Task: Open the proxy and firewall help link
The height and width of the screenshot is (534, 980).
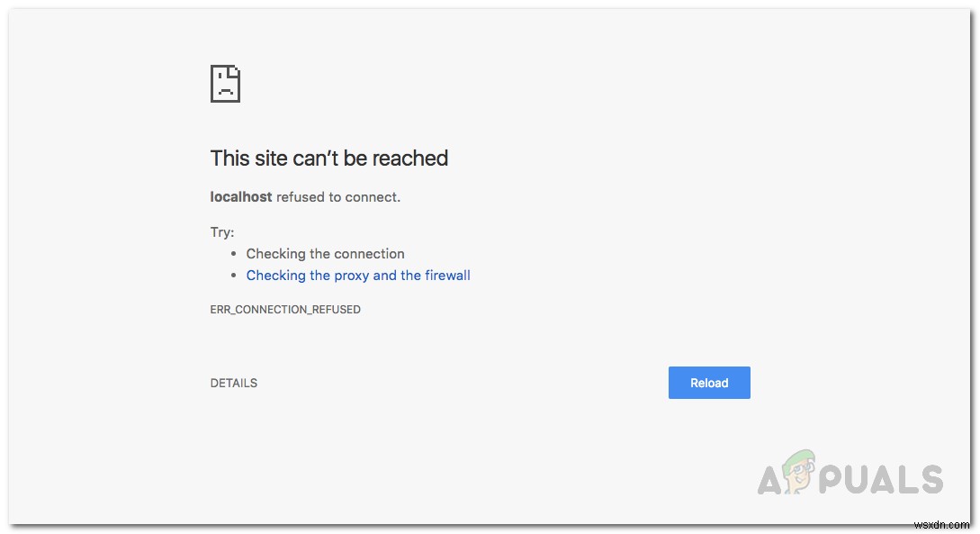Action: [358, 275]
